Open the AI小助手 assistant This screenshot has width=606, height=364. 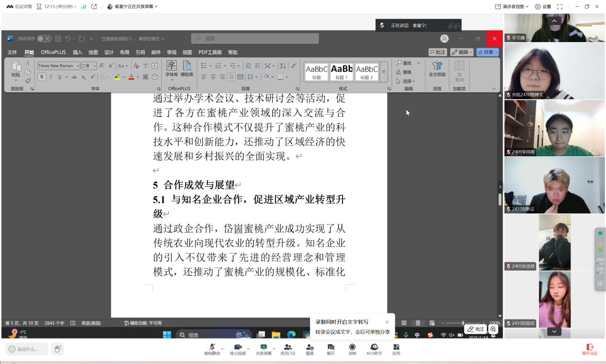coord(374,349)
